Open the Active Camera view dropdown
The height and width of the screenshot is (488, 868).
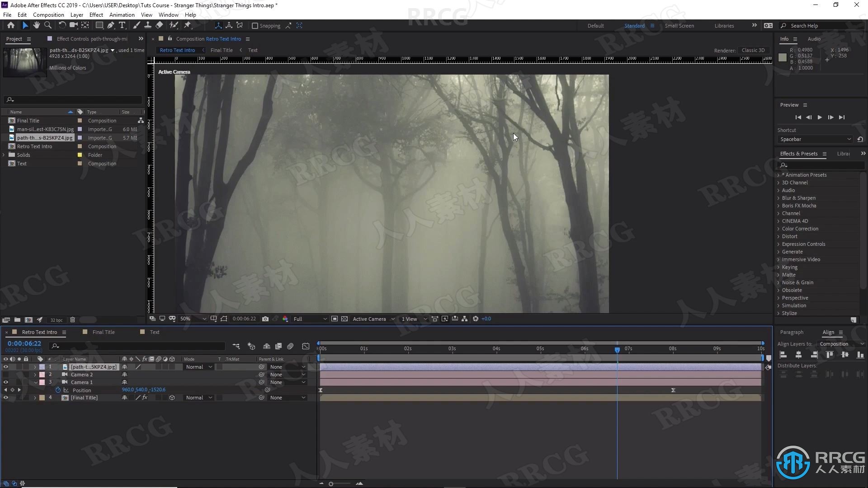click(x=373, y=319)
